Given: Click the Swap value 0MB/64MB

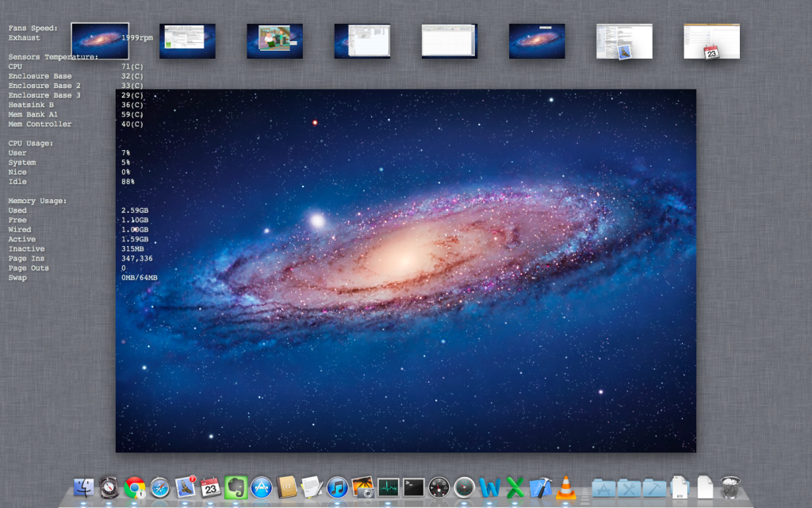Looking at the screenshot, I should point(140,277).
